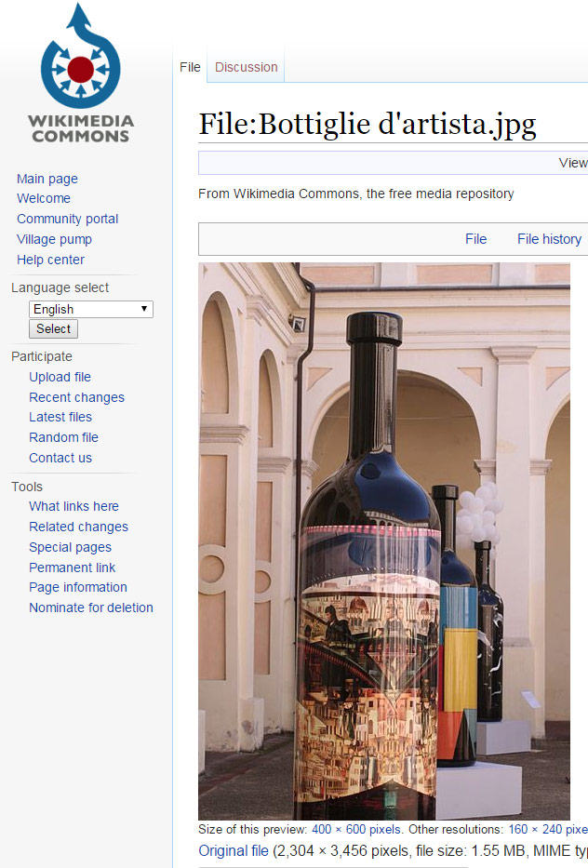This screenshot has height=868, width=588.
Task: Click Nominate for deletion
Action: [x=91, y=608]
